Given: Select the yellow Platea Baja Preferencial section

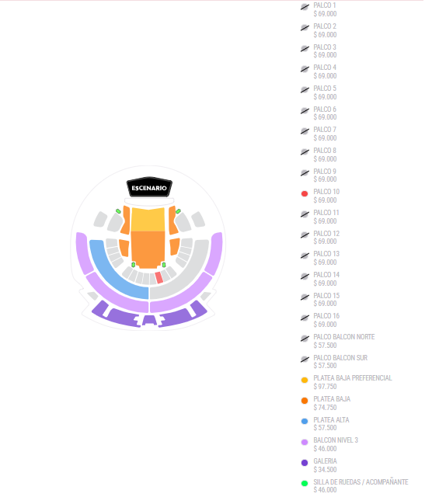Looking at the screenshot, I should 148,219.
